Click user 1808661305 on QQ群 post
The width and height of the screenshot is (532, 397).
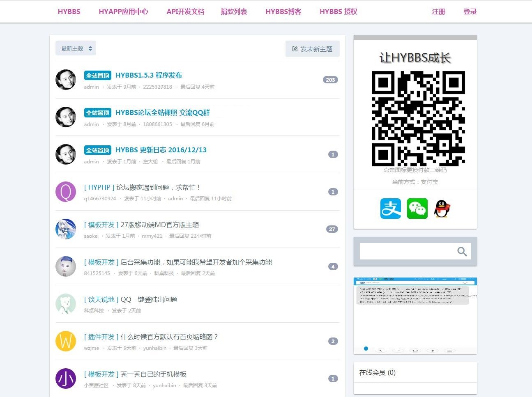coord(158,124)
